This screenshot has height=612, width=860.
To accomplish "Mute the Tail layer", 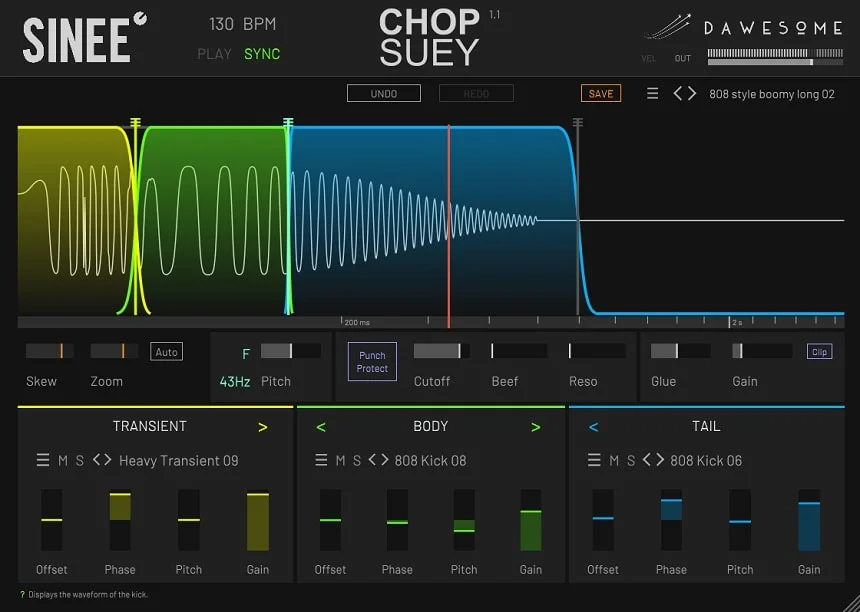I will coord(614,460).
